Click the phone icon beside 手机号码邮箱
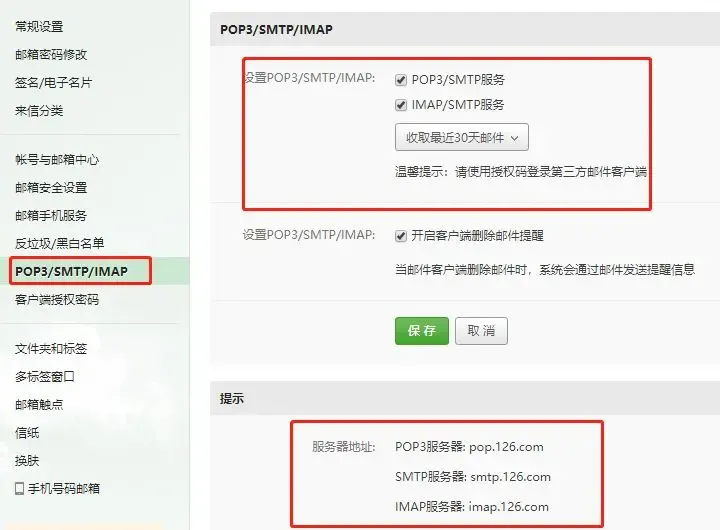720x530 pixels. coord(20,488)
